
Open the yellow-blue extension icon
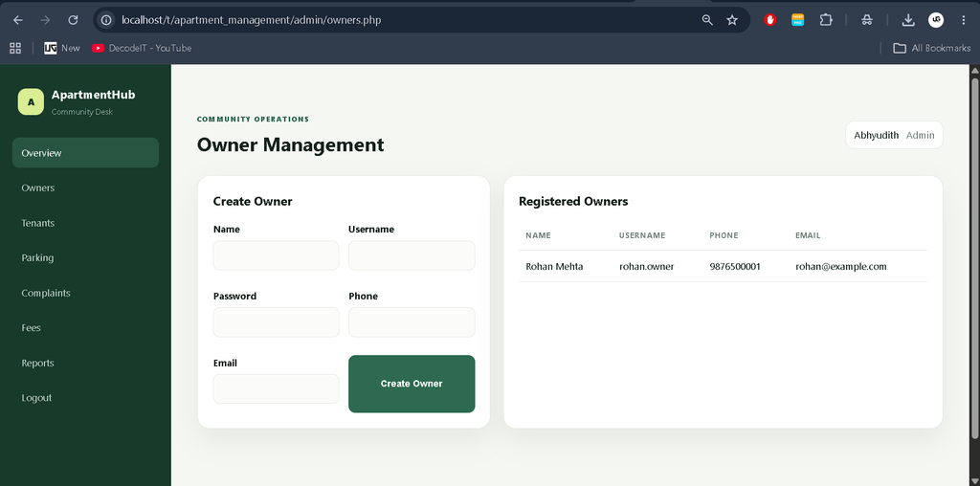coord(797,20)
